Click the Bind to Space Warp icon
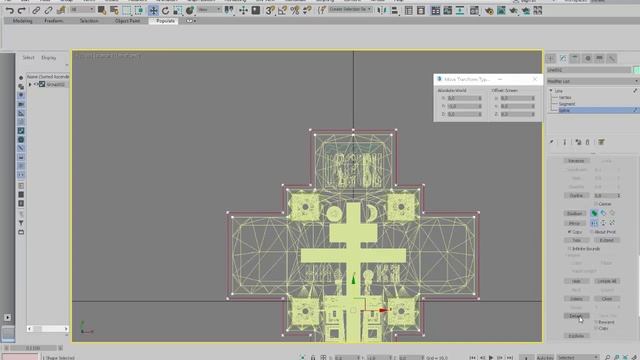This screenshot has width=640, height=360. tap(61, 10)
